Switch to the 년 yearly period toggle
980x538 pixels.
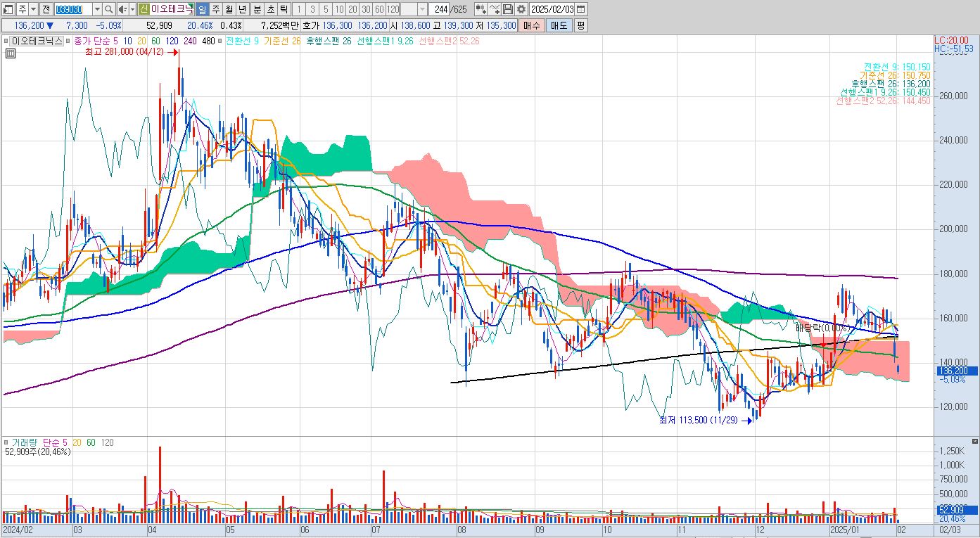pos(242,9)
